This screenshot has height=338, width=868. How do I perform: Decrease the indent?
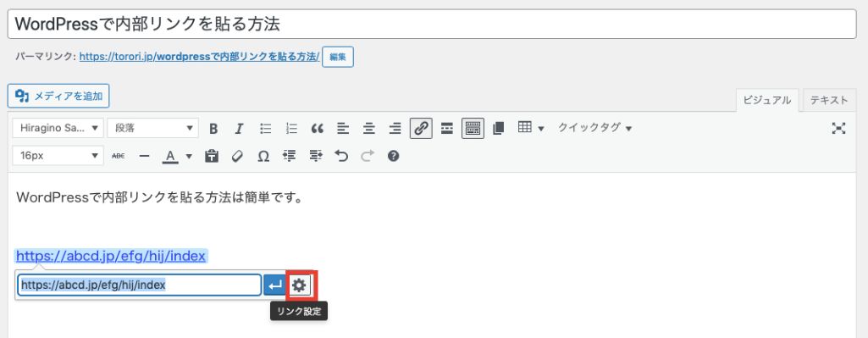(x=289, y=156)
